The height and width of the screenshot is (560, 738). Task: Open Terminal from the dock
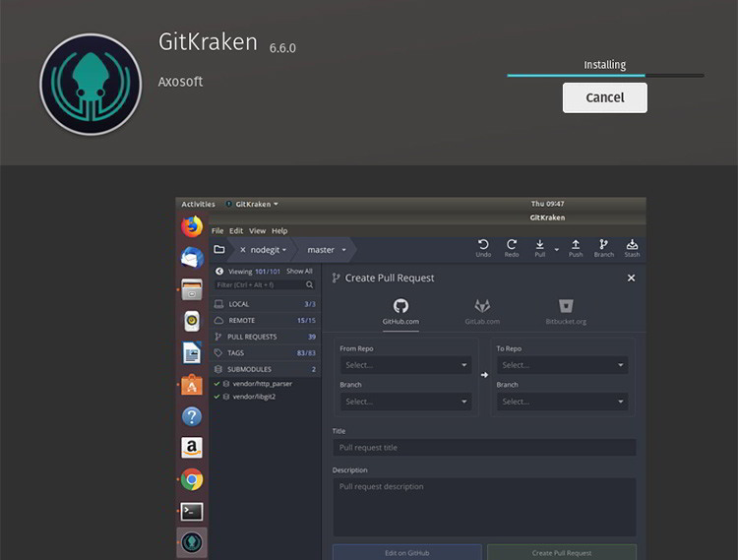pos(192,512)
